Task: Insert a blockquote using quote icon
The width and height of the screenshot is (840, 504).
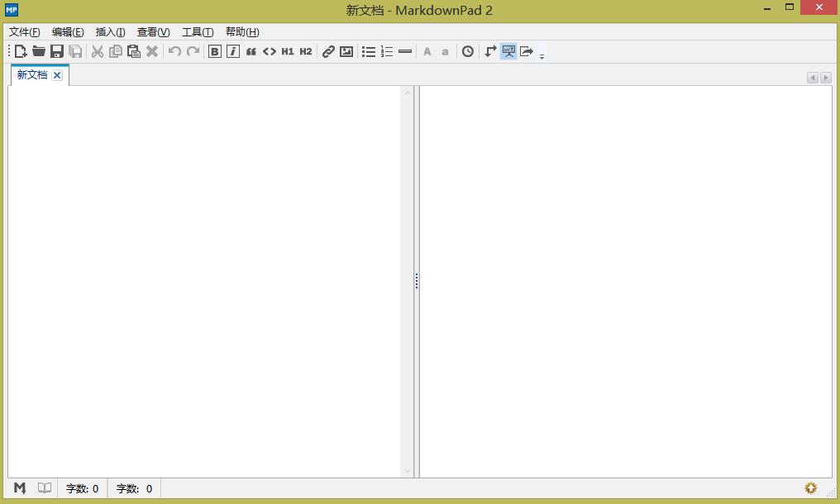Action: [251, 51]
